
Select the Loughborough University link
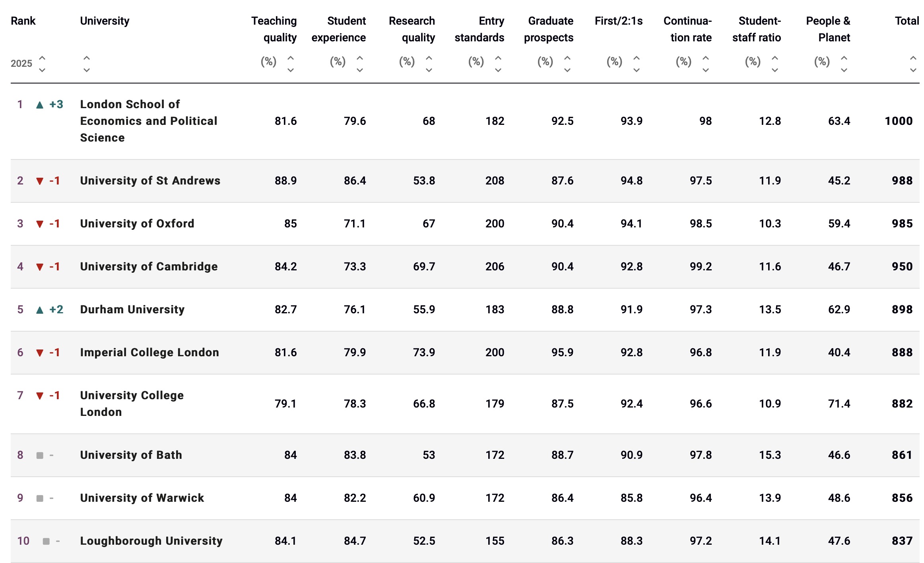point(151,541)
